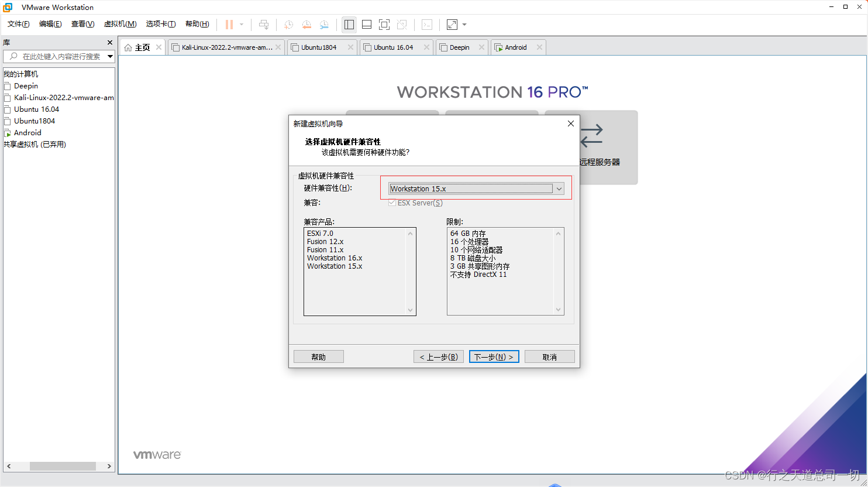
Task: Click the 取消 button in wizard
Action: click(x=549, y=356)
